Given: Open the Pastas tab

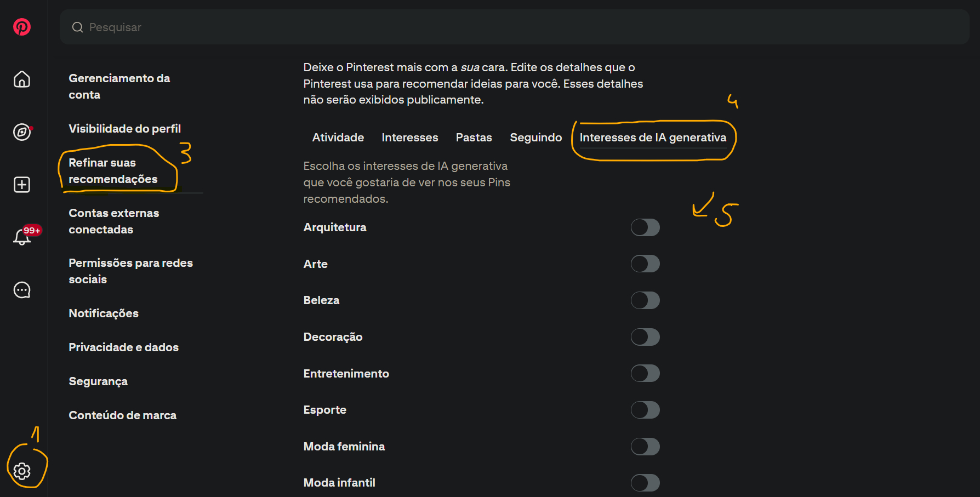Looking at the screenshot, I should (x=474, y=138).
